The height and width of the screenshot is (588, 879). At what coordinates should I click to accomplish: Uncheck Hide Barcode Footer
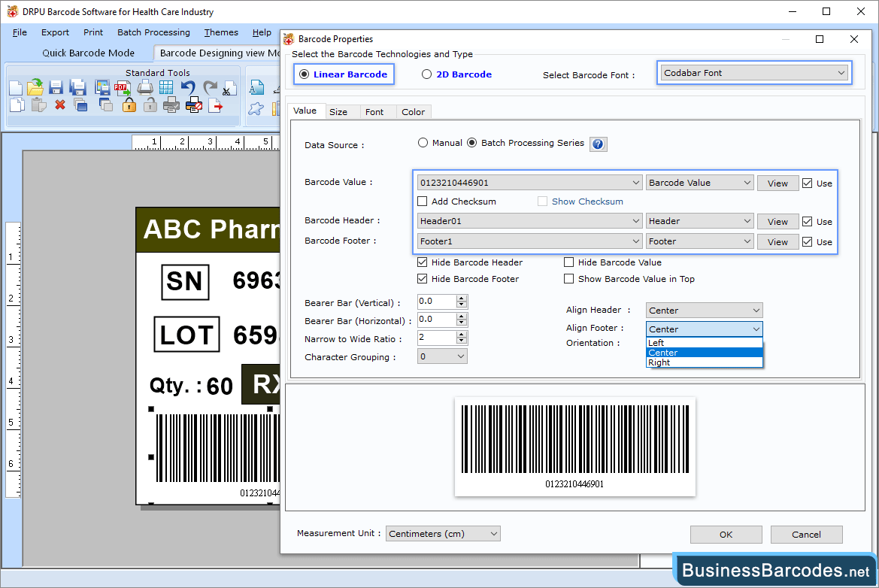click(x=423, y=279)
